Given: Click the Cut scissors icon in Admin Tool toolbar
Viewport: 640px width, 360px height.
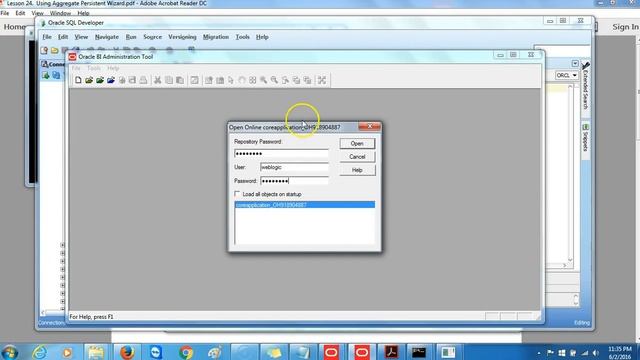Looking at the screenshot, I should 157,80.
